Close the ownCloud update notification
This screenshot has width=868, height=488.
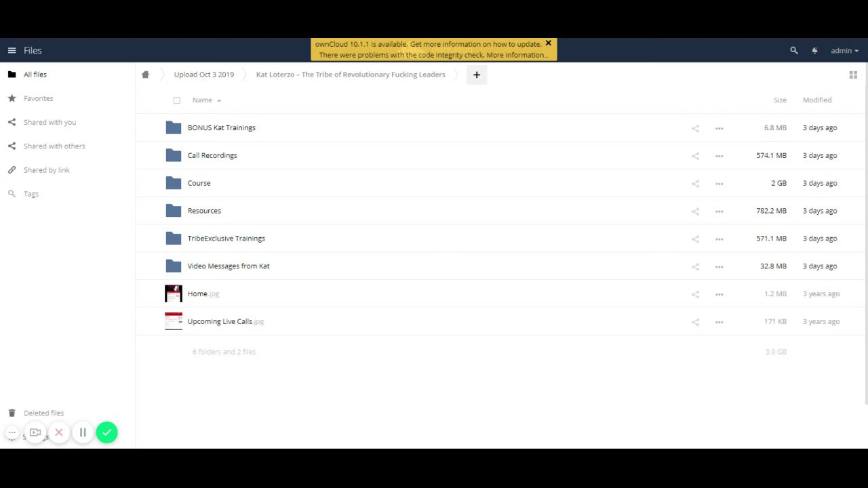click(x=548, y=43)
